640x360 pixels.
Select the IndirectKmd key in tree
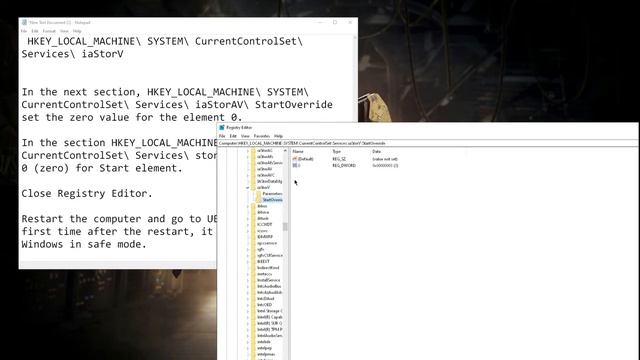click(x=268, y=268)
